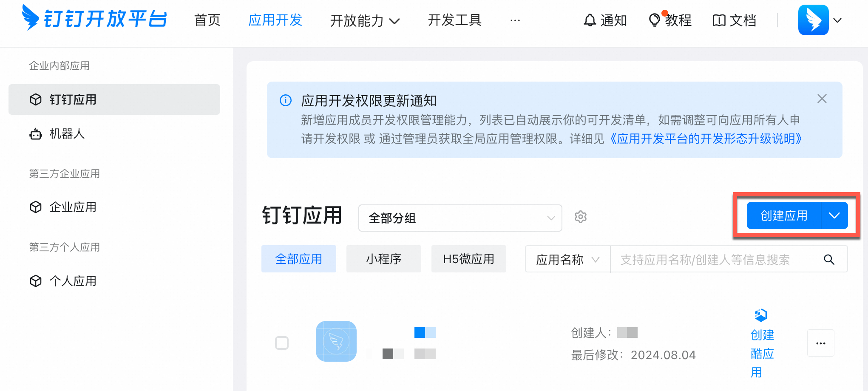The image size is (868, 391).
Task: Select 钉钉应用 in the left sidebar
Action: pyautogui.click(x=74, y=99)
